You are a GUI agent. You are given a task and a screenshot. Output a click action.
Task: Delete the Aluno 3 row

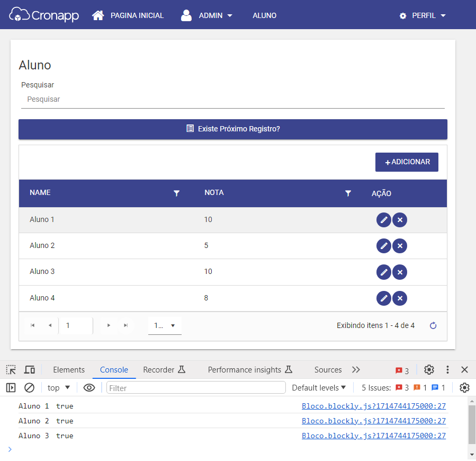[x=400, y=272]
